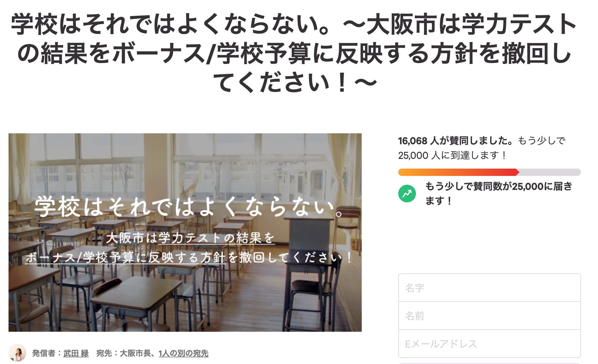Click the petition title heading
Screen dimensions: 598x364
[x=294, y=53]
